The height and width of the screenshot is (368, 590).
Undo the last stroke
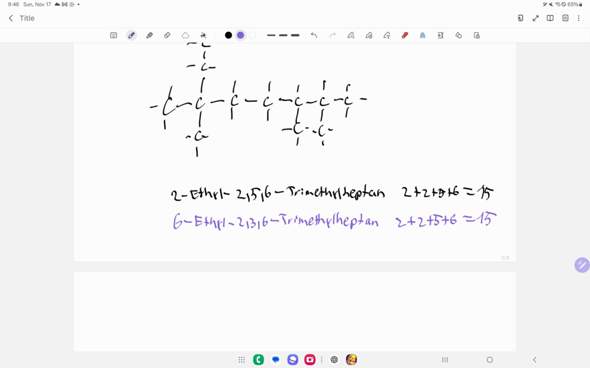(x=314, y=35)
